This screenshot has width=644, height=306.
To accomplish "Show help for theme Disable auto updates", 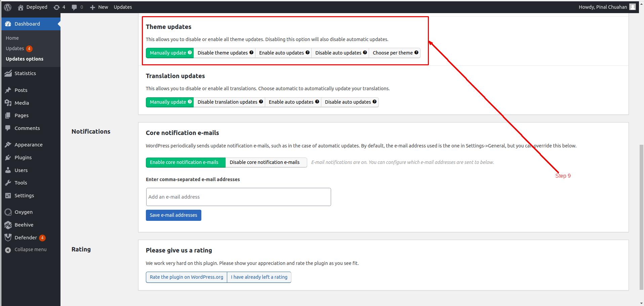I will (365, 53).
